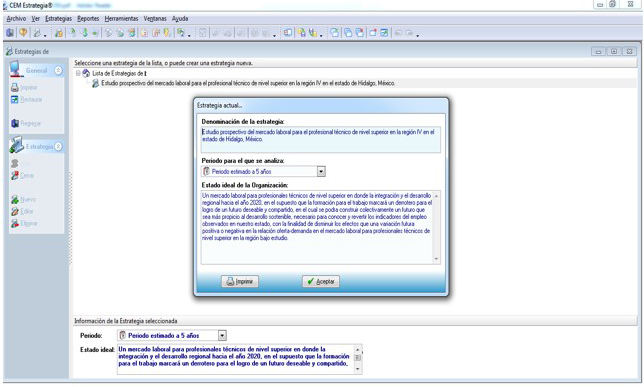The width and height of the screenshot is (644, 387).
Task: Collapse the General sidebar section chevron
Action: (58, 71)
